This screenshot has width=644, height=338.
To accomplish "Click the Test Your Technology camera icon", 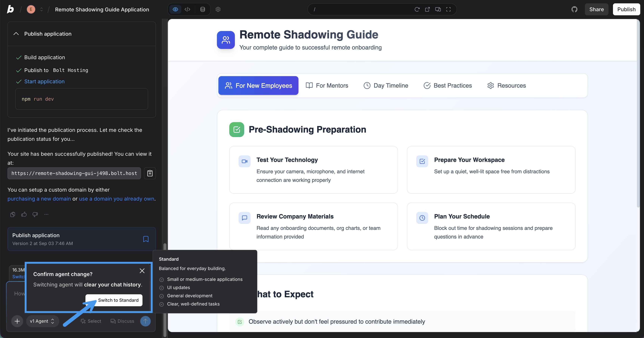I will pos(245,161).
